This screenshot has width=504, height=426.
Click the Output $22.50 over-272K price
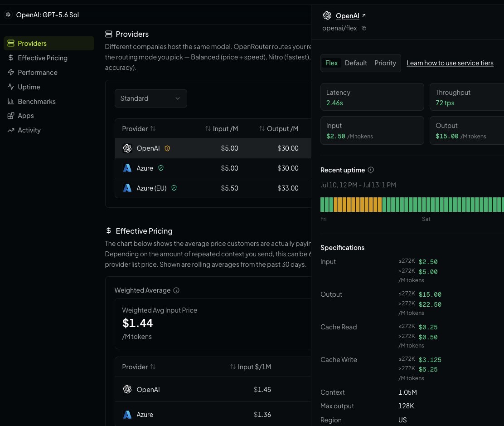pos(430,304)
